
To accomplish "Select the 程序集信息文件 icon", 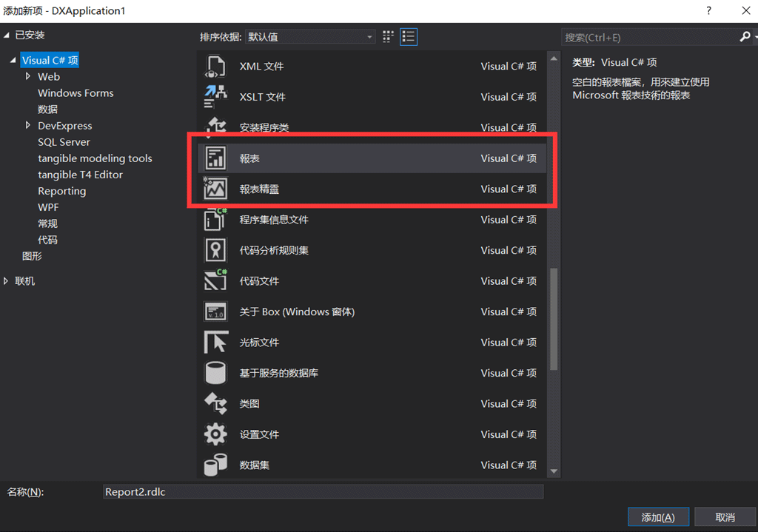I will pyautogui.click(x=215, y=220).
